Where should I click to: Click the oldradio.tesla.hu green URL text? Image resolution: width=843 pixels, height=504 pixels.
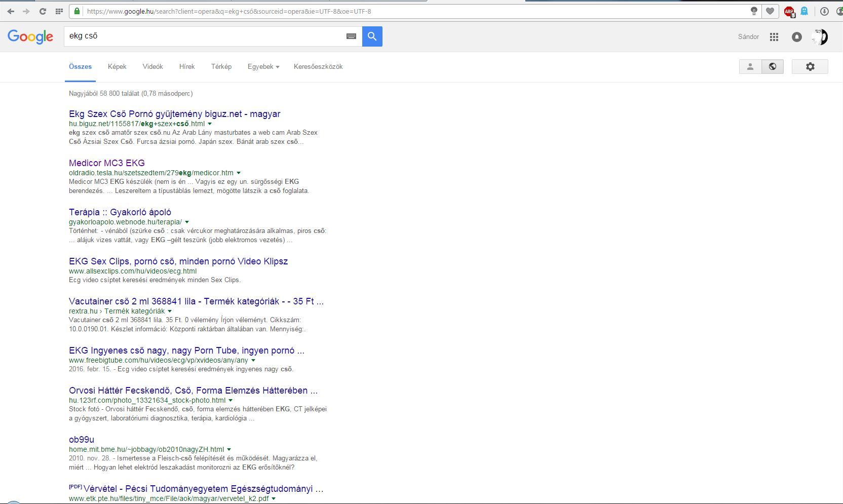(151, 173)
